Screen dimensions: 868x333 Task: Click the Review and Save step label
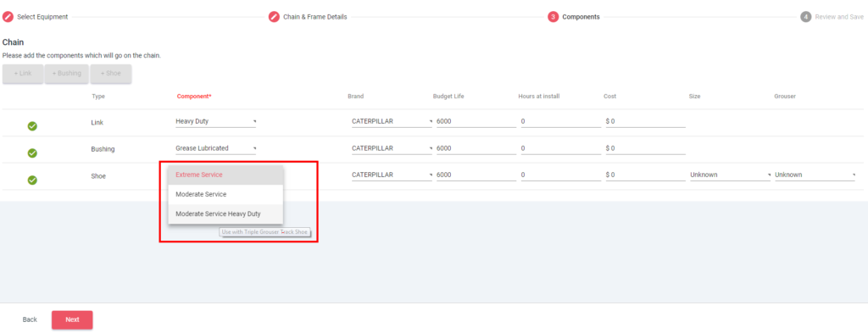point(839,17)
